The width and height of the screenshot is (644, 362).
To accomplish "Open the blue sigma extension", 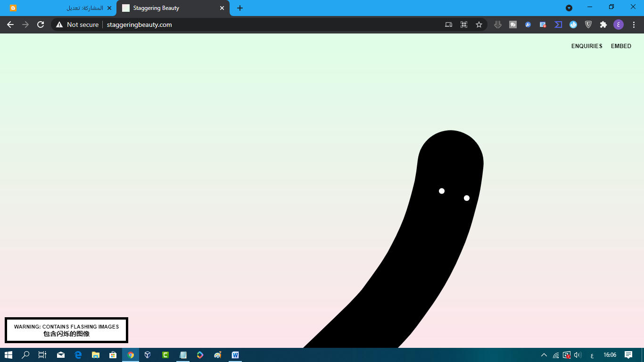I will coord(558,25).
